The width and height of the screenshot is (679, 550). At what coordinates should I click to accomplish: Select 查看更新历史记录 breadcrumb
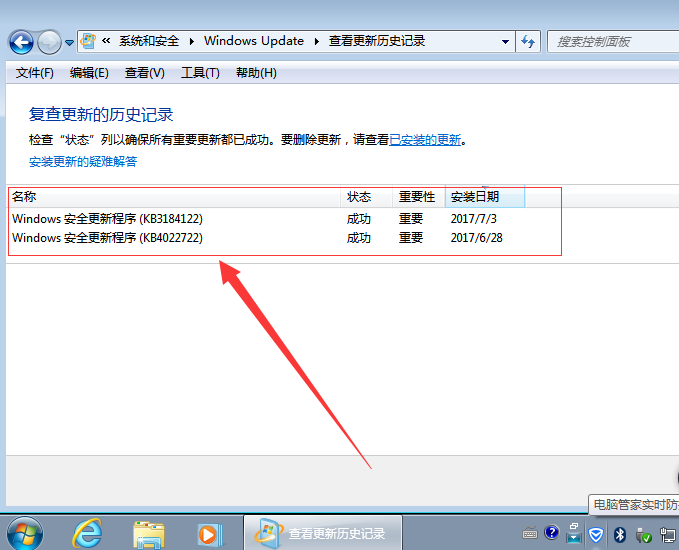pyautogui.click(x=377, y=41)
